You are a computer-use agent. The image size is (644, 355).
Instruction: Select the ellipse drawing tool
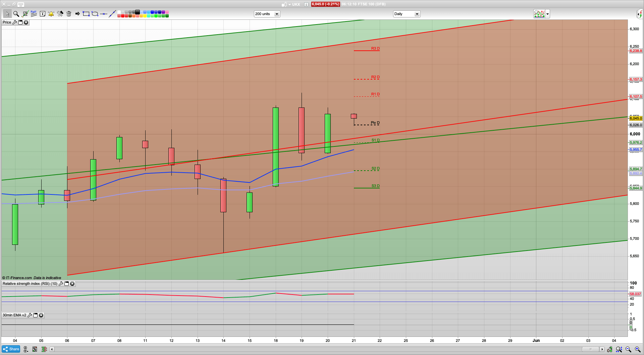pyautogui.click(x=95, y=14)
